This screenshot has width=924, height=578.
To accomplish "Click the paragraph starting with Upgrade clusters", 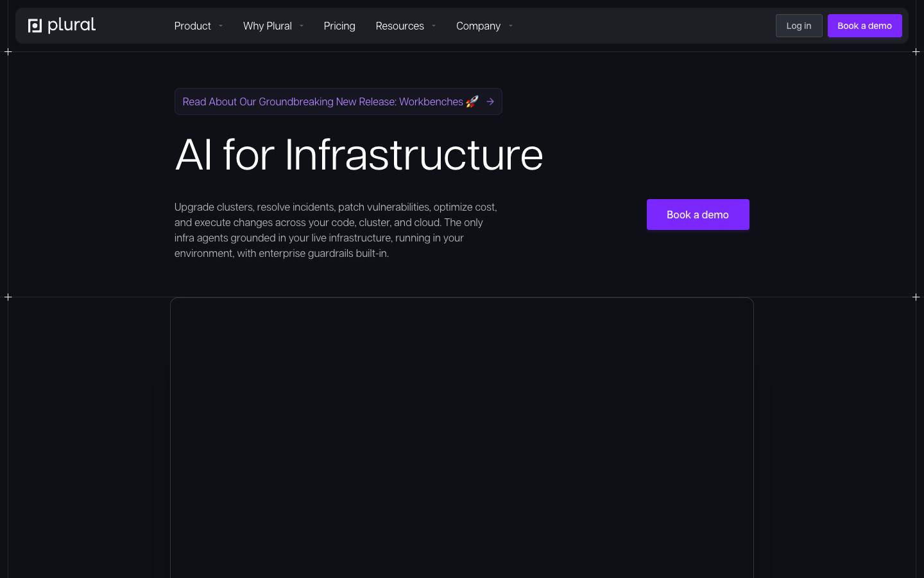I will click(x=336, y=230).
